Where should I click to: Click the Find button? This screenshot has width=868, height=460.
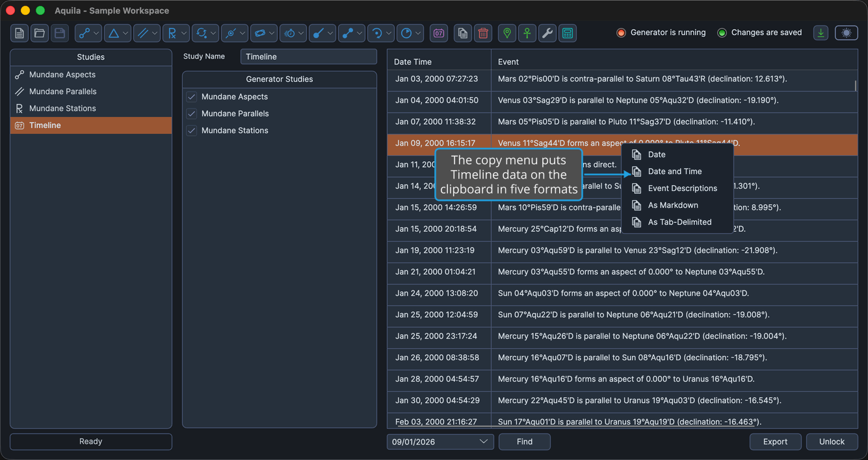tap(525, 442)
